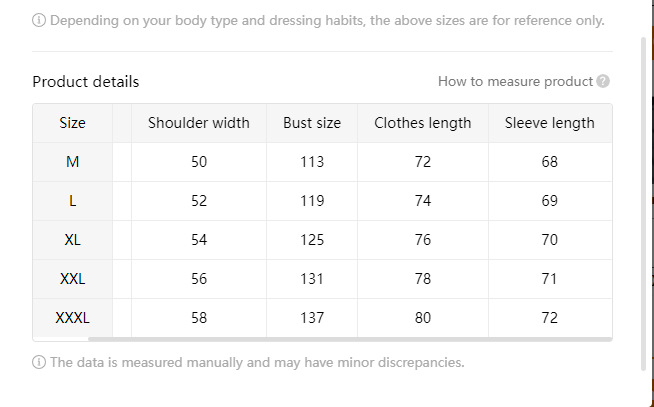Select the Shoulder width column header
This screenshot has width=654, height=407.
click(x=199, y=123)
